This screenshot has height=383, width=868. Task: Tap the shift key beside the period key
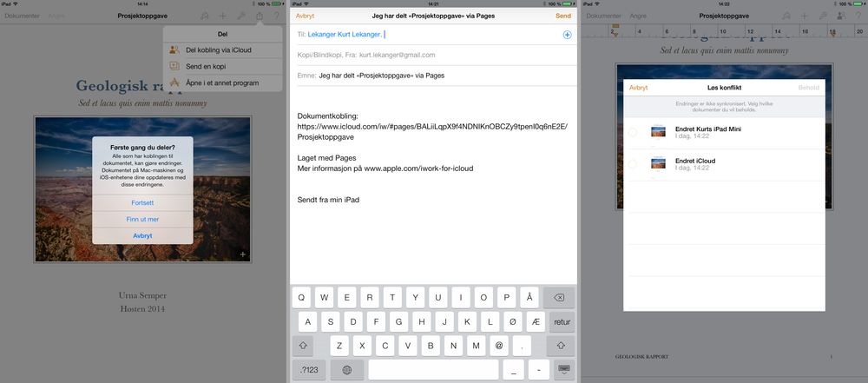pyautogui.click(x=561, y=346)
